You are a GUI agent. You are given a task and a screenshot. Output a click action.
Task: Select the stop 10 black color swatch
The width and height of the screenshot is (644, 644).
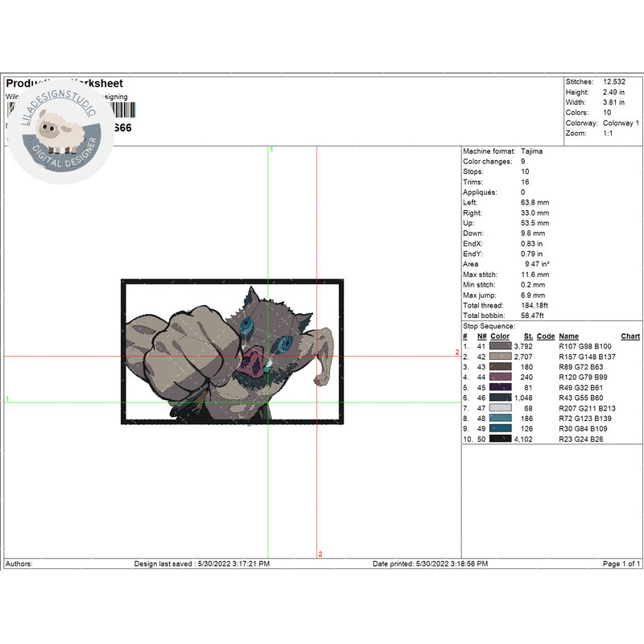(x=500, y=439)
